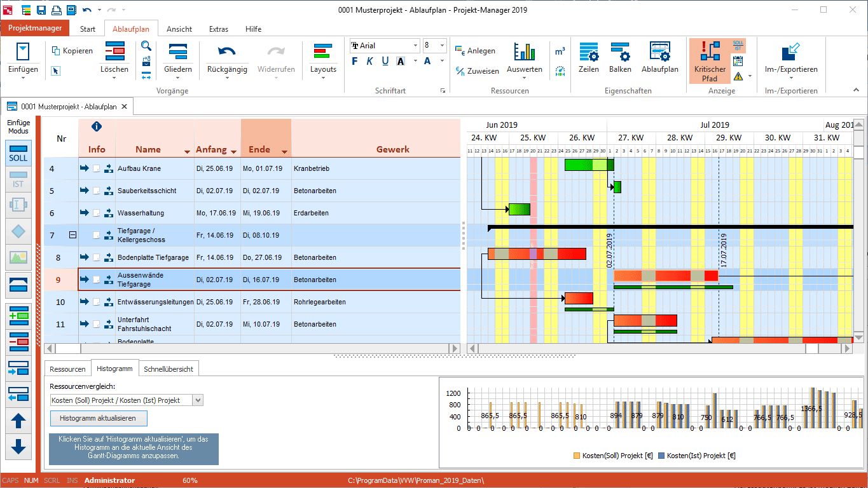Close the 0001 Musterprojekt document tab
This screenshot has width=868, height=488.
coord(125,107)
